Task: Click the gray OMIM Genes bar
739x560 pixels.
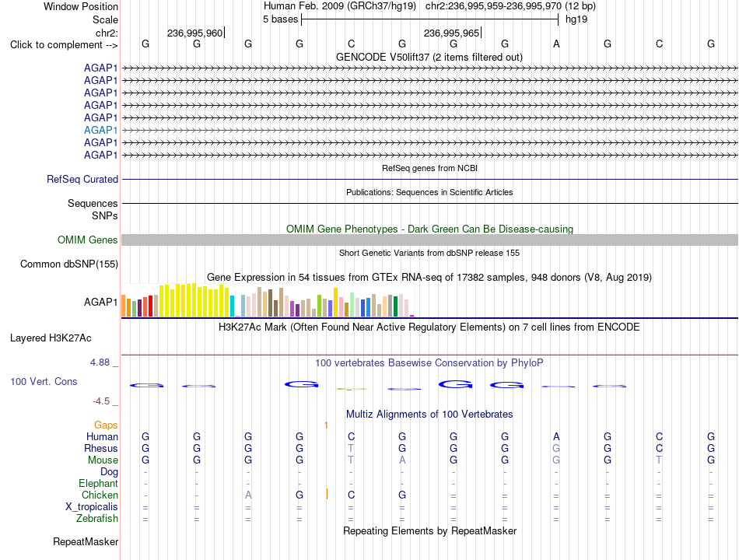Action: (x=429, y=240)
